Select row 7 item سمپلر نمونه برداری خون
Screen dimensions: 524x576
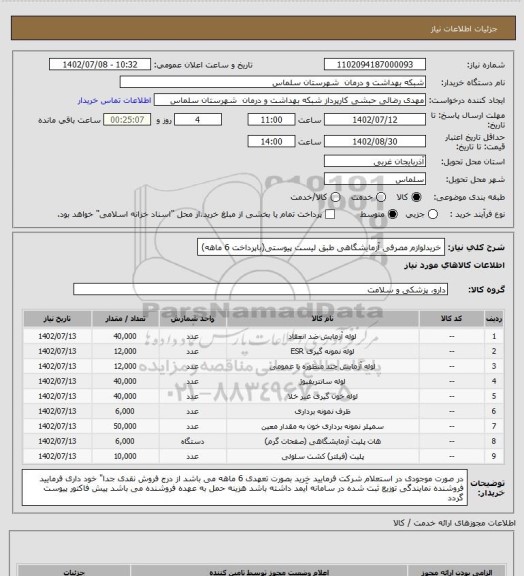(x=322, y=426)
